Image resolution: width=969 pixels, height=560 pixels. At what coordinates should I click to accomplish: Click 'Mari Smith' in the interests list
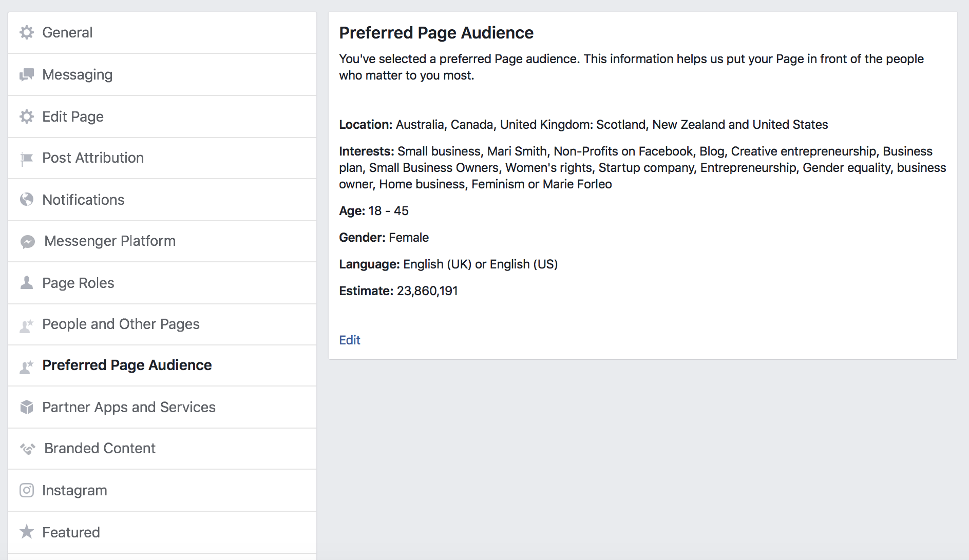coord(517,151)
